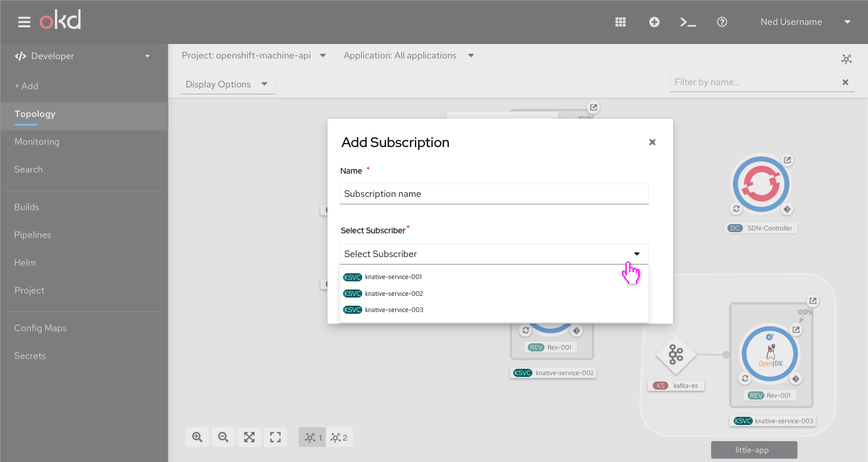Open URL of SDN-Controller node

point(786,160)
